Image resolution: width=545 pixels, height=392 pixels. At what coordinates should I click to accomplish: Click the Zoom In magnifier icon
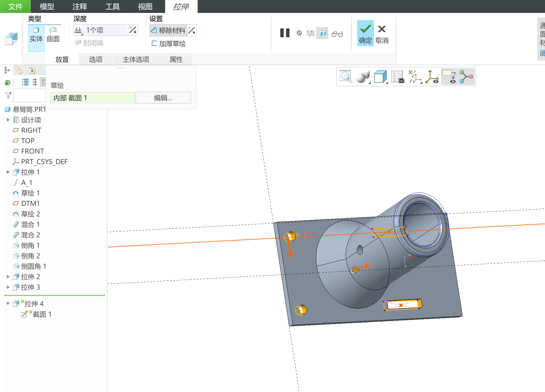(x=346, y=77)
